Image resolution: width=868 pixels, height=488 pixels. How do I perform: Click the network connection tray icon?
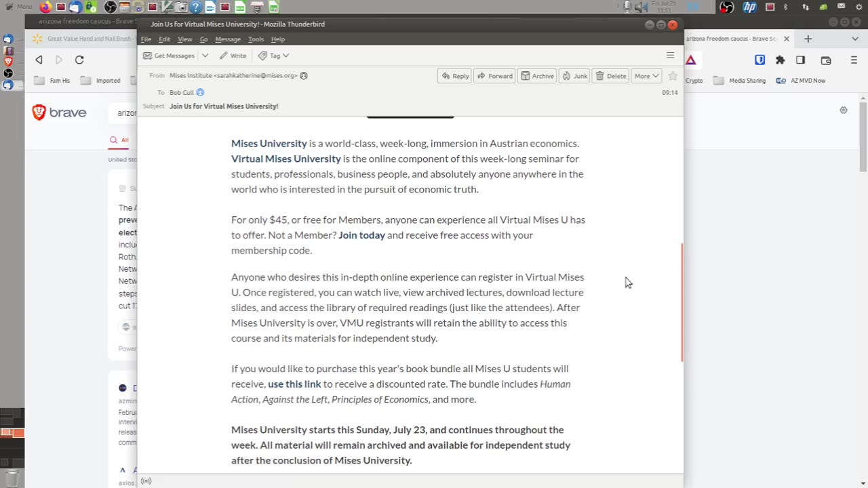click(805, 7)
